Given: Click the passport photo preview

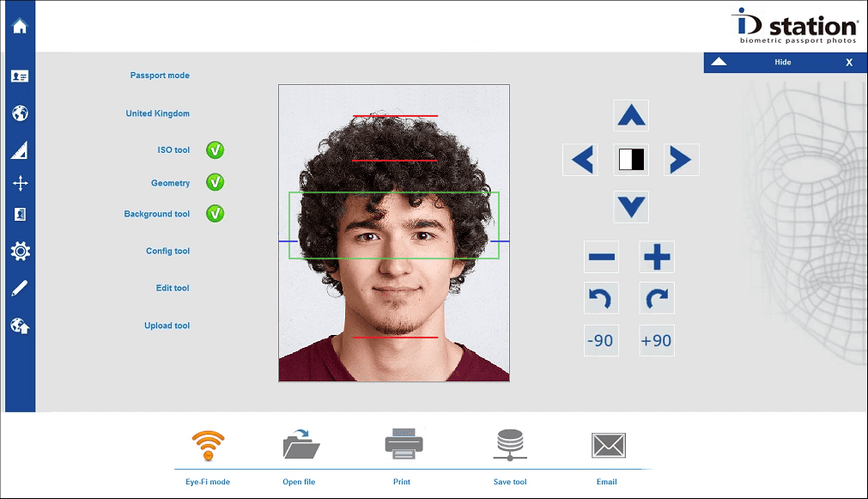Looking at the screenshot, I should 394,233.
